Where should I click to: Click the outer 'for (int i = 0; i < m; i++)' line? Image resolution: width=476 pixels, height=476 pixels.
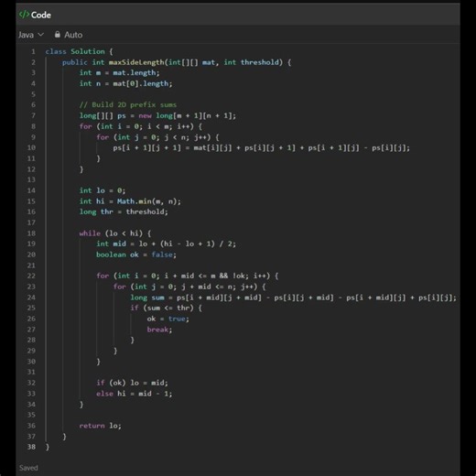coord(140,126)
